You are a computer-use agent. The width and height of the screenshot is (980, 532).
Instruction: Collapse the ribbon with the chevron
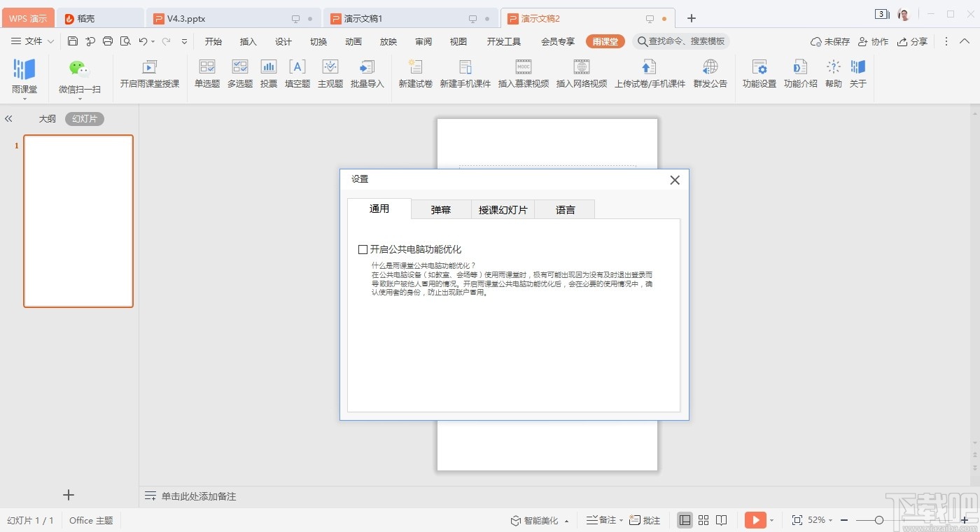pos(966,41)
